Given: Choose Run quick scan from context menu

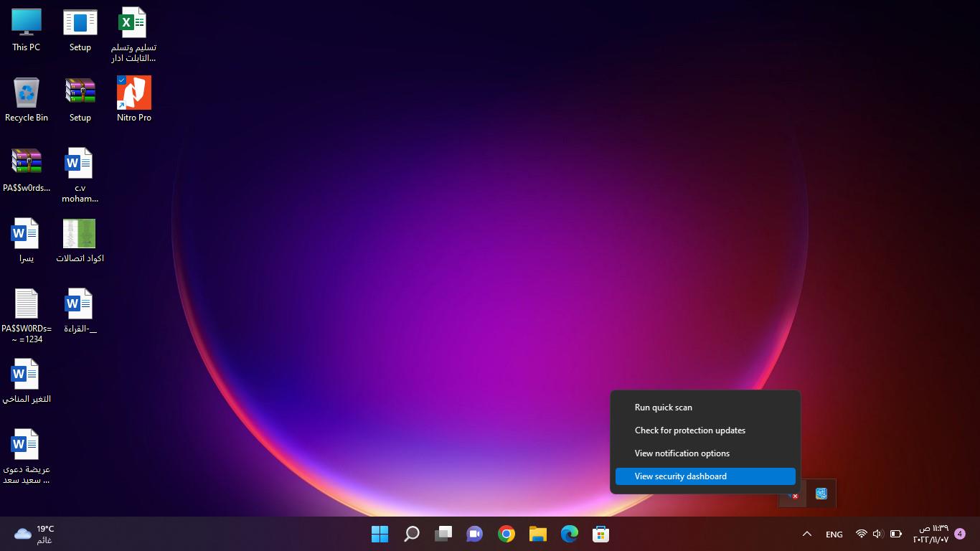Looking at the screenshot, I should (x=663, y=408).
